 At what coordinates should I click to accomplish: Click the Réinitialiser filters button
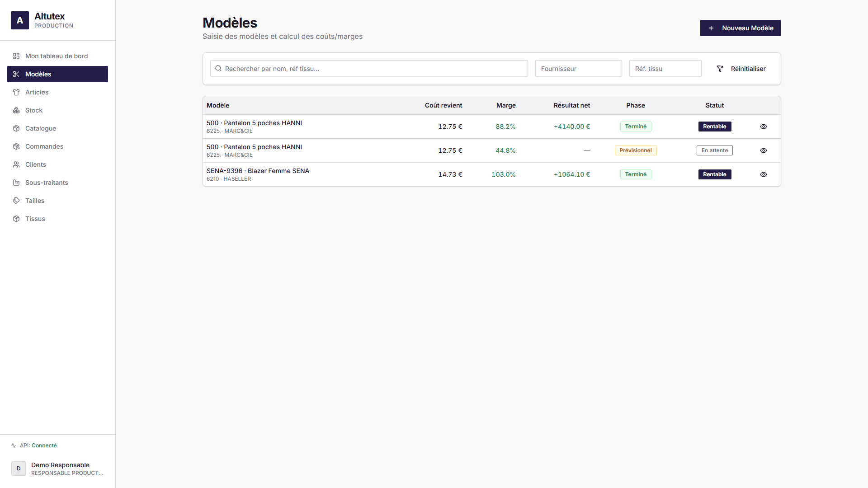[741, 69]
